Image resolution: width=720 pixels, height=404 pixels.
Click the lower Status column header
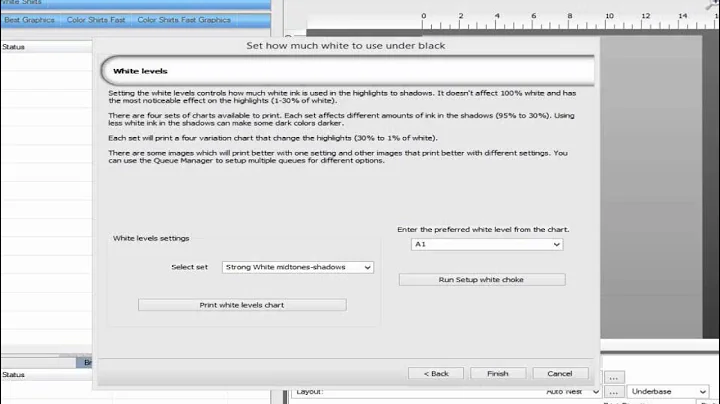46,375
